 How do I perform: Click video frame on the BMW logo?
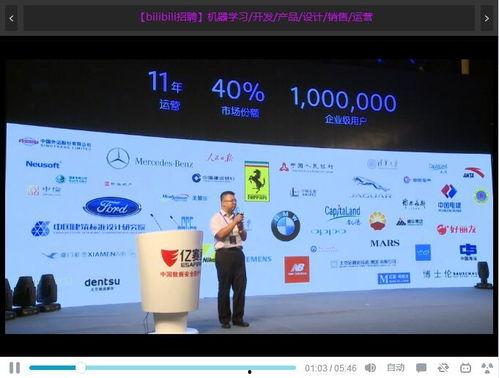pyautogui.click(x=286, y=226)
